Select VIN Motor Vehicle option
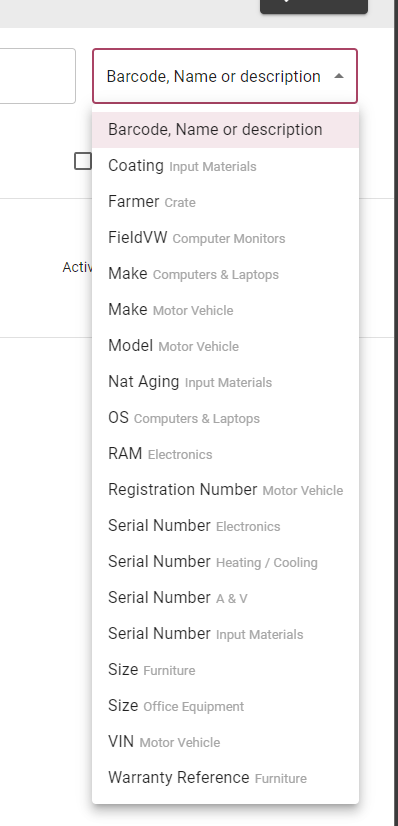The image size is (398, 826). click(x=225, y=742)
